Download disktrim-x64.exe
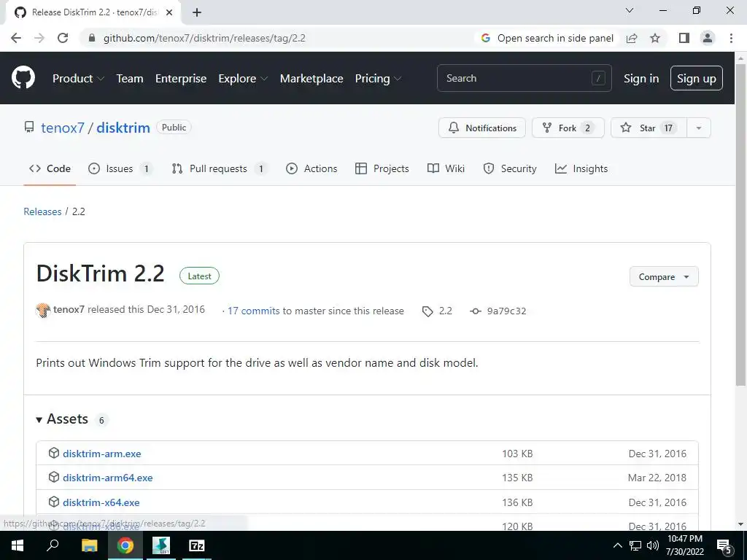747x560 pixels. [101, 502]
